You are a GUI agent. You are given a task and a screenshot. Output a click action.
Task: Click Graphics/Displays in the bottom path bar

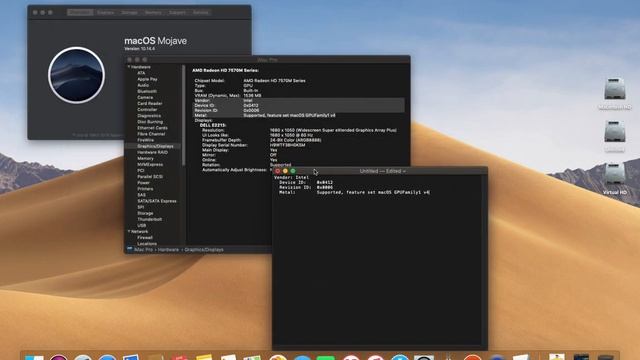point(204,249)
